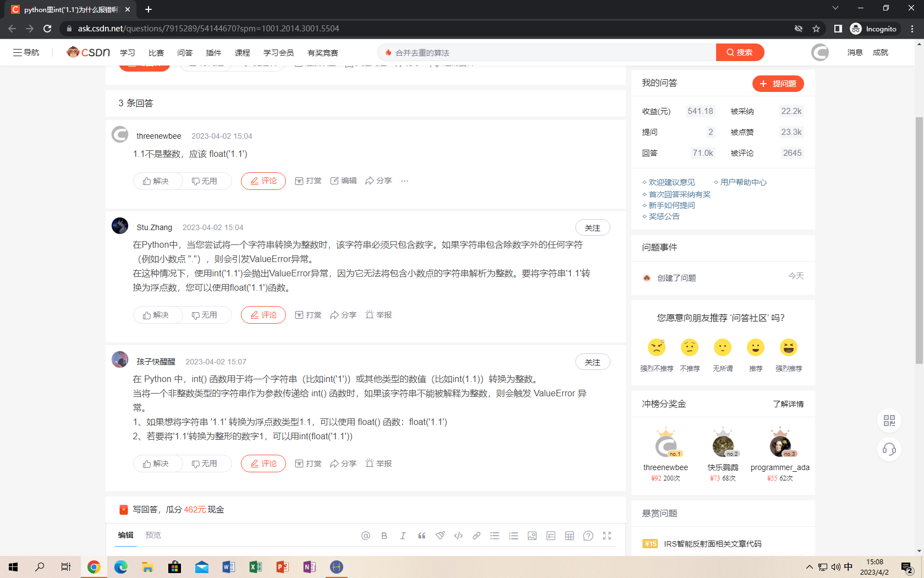924x578 pixels.
Task: Open more options ellipsis on threenewbee's answer
Action: click(x=405, y=181)
